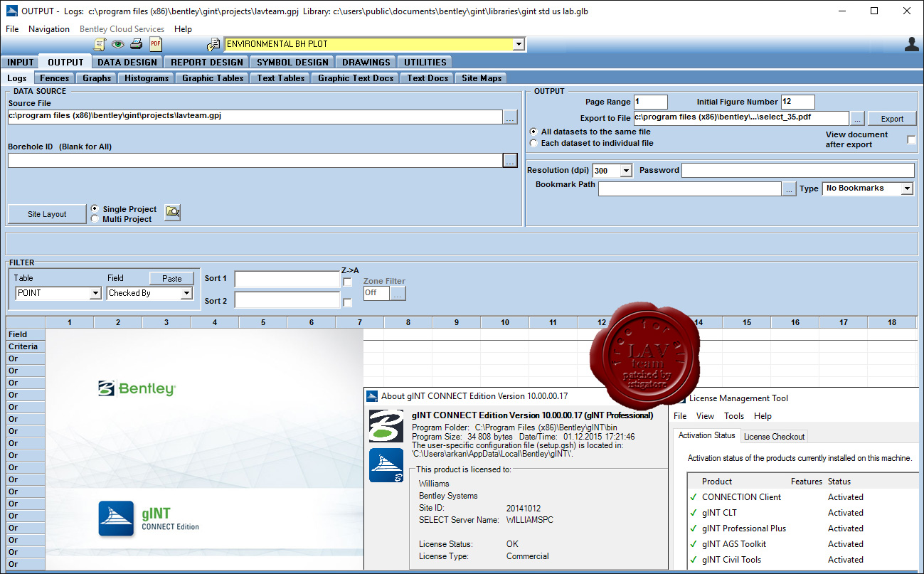Click the Criteria row header in grid
The image size is (924, 574).
[x=26, y=346]
